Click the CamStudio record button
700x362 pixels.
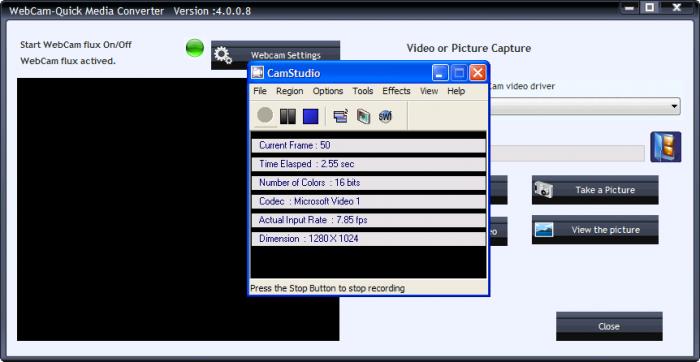pos(265,116)
